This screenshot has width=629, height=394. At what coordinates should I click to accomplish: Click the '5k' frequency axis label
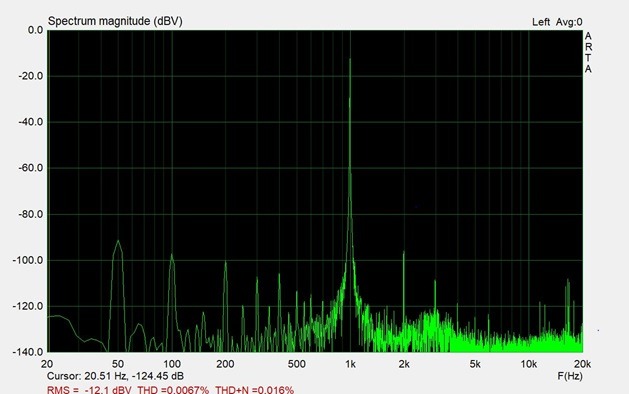[x=475, y=364]
